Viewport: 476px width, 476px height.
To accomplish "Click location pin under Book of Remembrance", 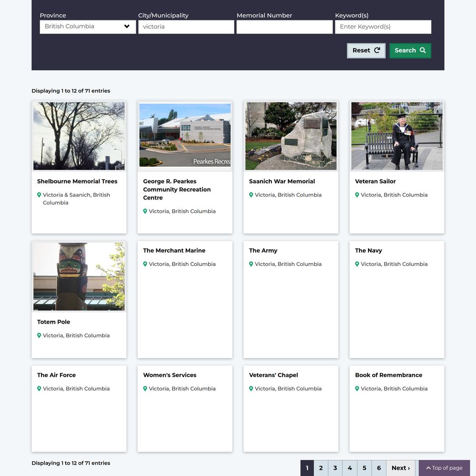I will 357,389.
